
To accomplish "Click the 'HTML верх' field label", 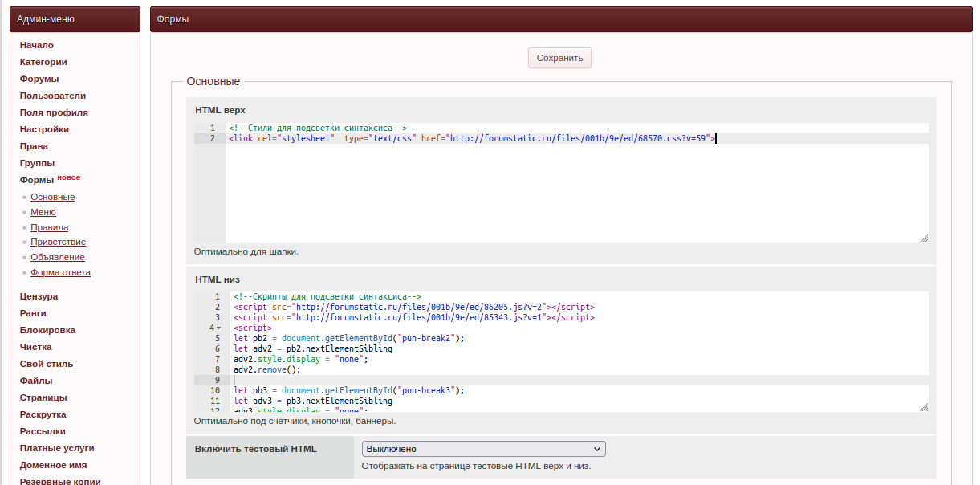I will click(x=220, y=109).
